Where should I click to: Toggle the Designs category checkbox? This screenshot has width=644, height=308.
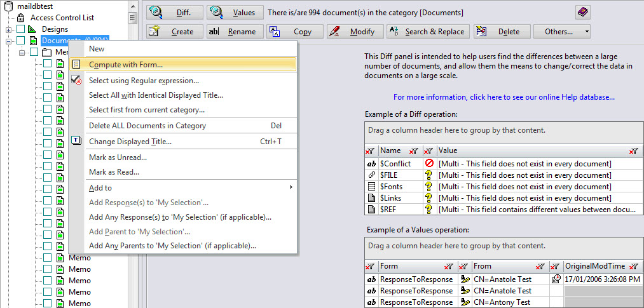[21, 29]
